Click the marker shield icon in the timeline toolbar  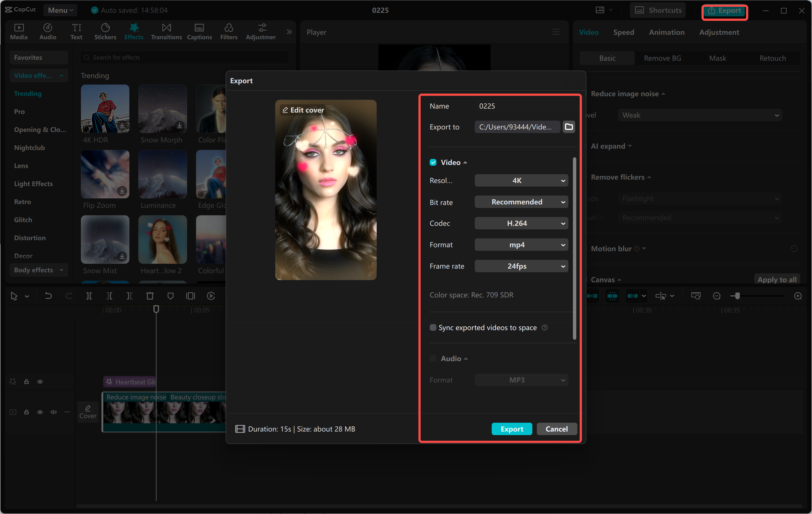170,296
